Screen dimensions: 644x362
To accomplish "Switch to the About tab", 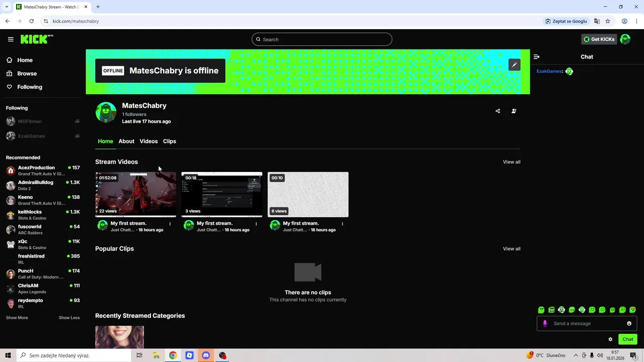I will [x=126, y=141].
